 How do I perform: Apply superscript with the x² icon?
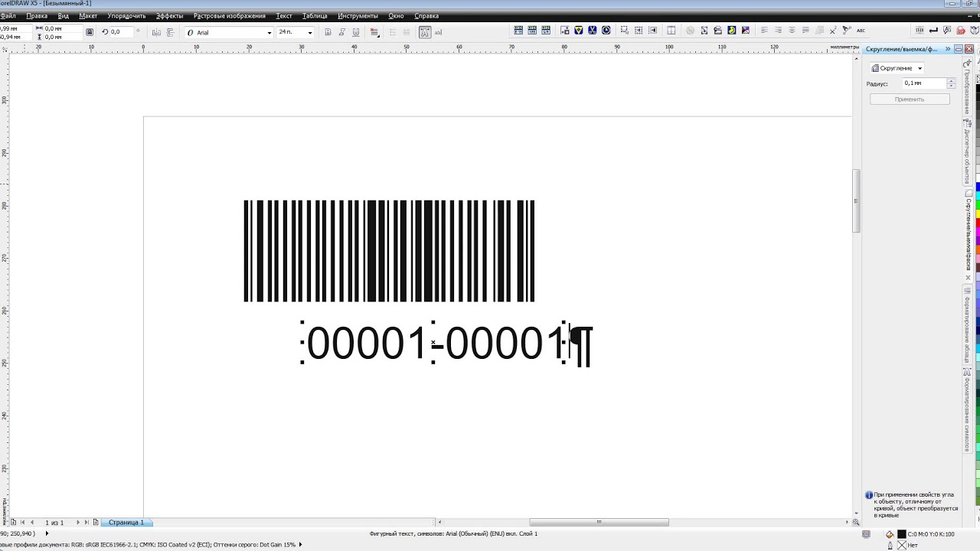pyautogui.click(x=833, y=31)
